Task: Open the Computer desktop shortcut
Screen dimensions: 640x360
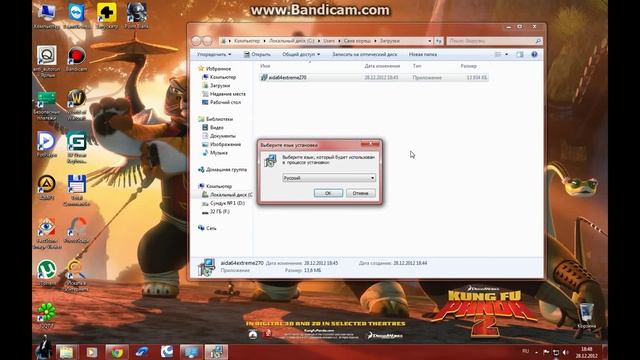Action: [46, 16]
